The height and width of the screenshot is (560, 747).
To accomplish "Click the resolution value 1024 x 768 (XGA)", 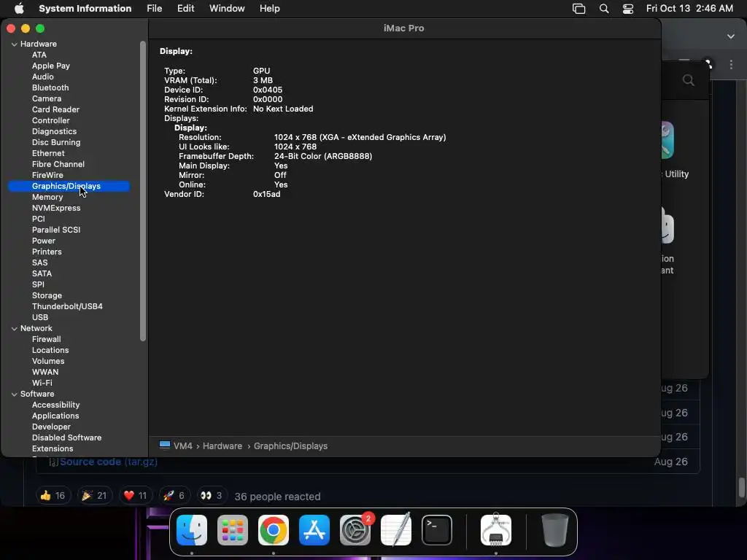I will click(x=360, y=137).
